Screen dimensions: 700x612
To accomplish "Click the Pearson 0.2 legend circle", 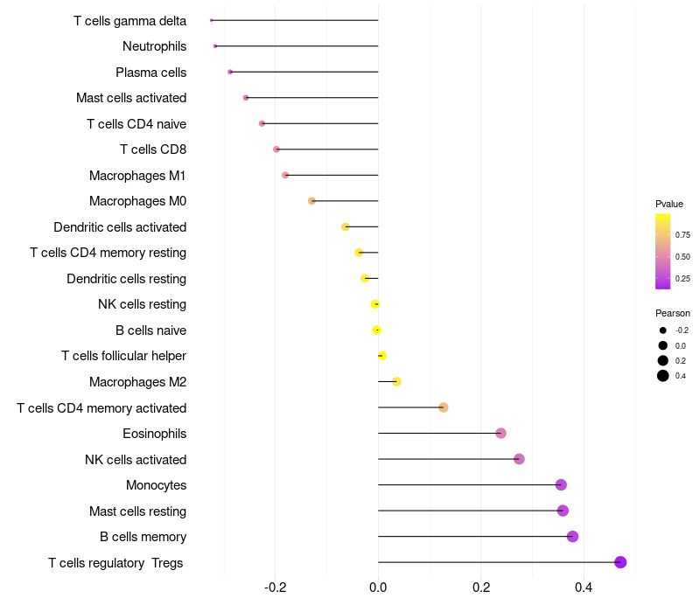I will 663,360.
